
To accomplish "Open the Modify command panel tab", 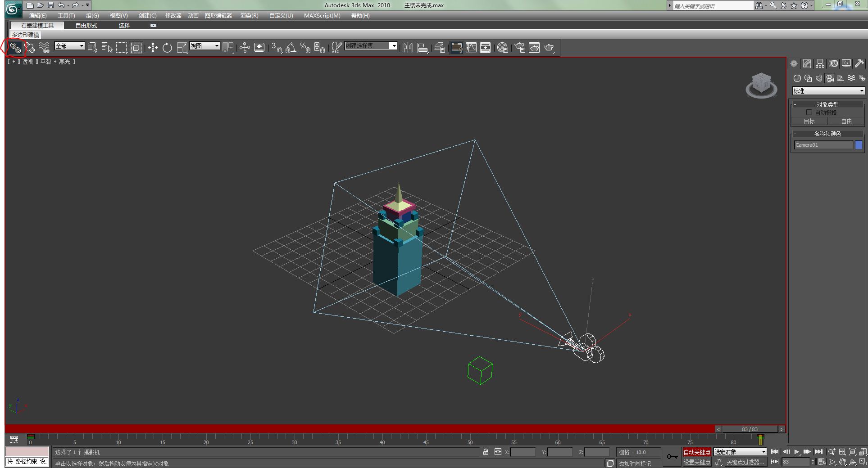I will click(x=807, y=63).
